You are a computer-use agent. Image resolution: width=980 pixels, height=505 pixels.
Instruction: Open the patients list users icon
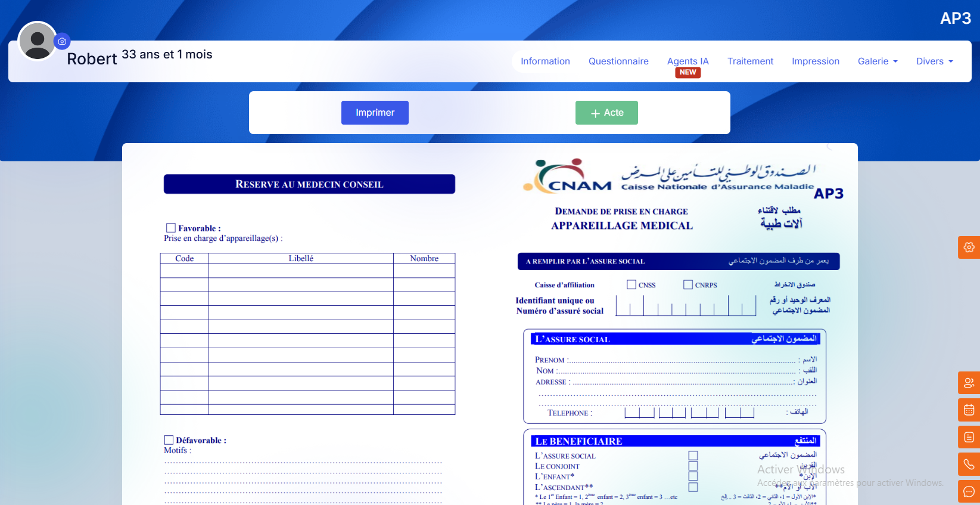point(969,383)
